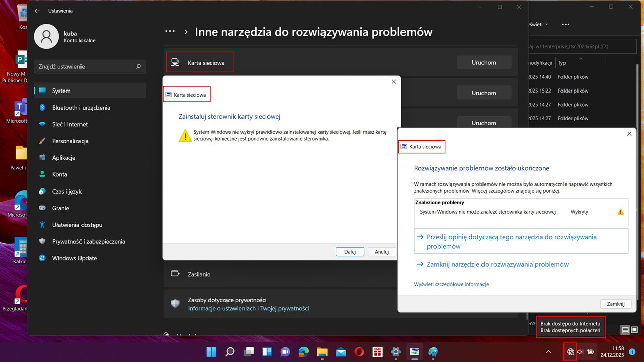Click the yellow warning icon in driver dialog
This screenshot has height=362, width=644.
pyautogui.click(x=185, y=135)
